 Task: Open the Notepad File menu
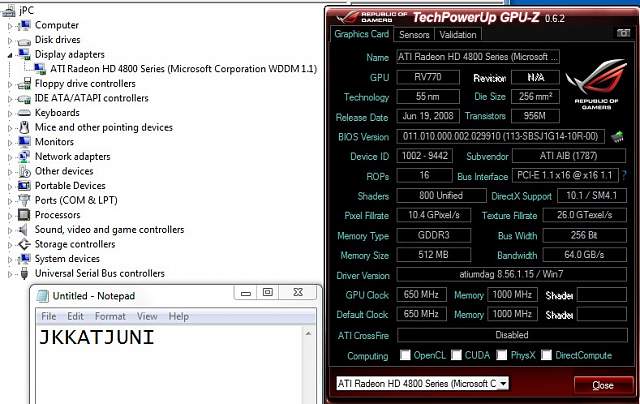click(x=49, y=316)
